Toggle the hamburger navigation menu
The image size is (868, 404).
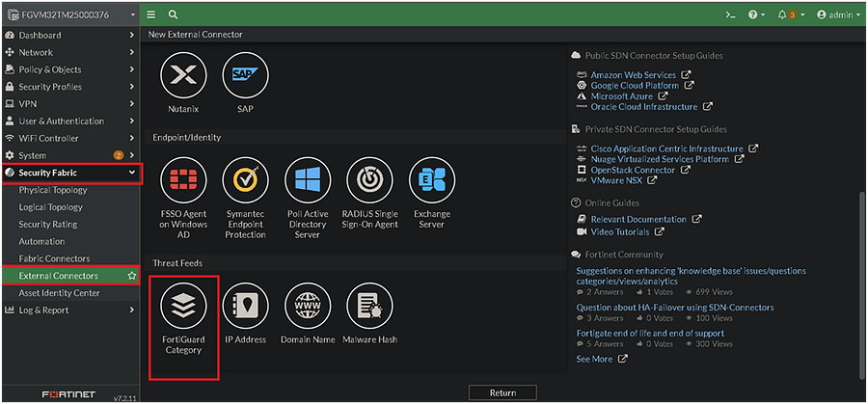(x=151, y=14)
